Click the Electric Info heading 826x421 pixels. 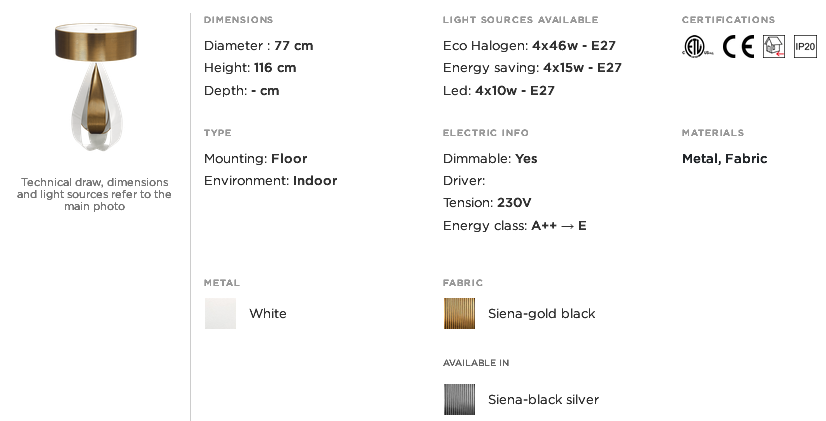(x=486, y=133)
